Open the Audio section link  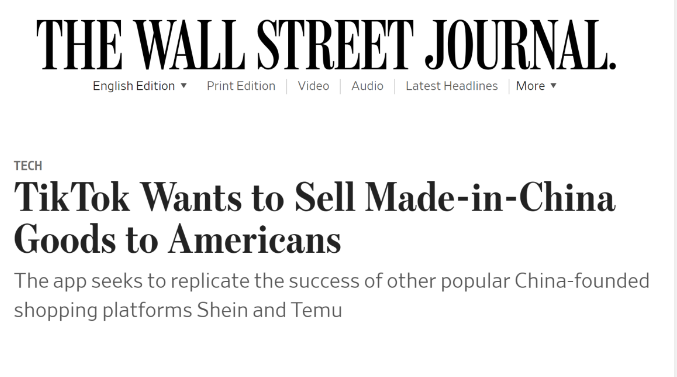pos(367,86)
